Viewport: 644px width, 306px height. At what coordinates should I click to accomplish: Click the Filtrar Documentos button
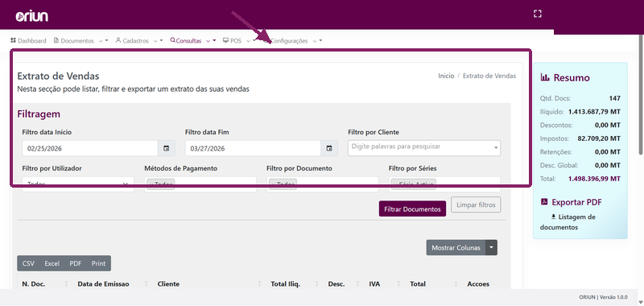pos(412,209)
